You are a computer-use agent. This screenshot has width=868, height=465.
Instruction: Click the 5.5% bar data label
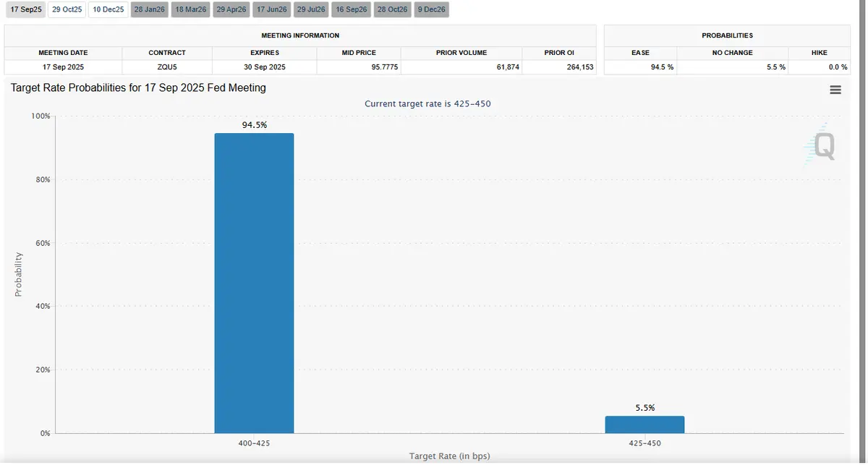pyautogui.click(x=645, y=408)
